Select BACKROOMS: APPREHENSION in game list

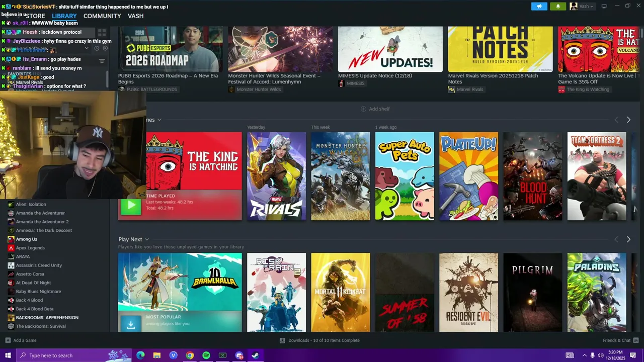47,318
